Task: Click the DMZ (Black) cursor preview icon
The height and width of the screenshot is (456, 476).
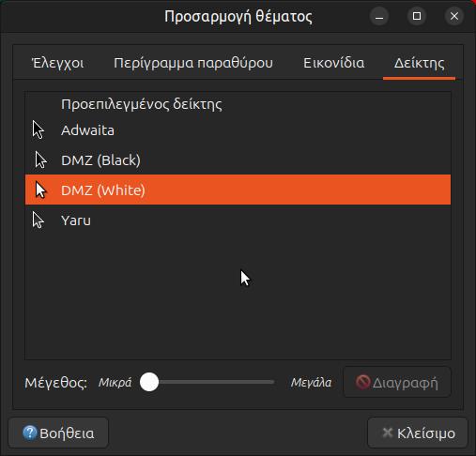Action: coord(40,160)
